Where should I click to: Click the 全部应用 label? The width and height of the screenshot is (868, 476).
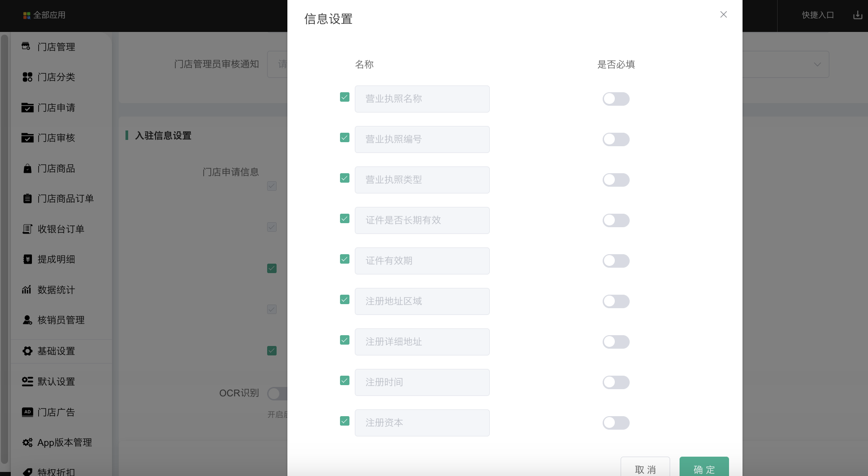pos(49,15)
